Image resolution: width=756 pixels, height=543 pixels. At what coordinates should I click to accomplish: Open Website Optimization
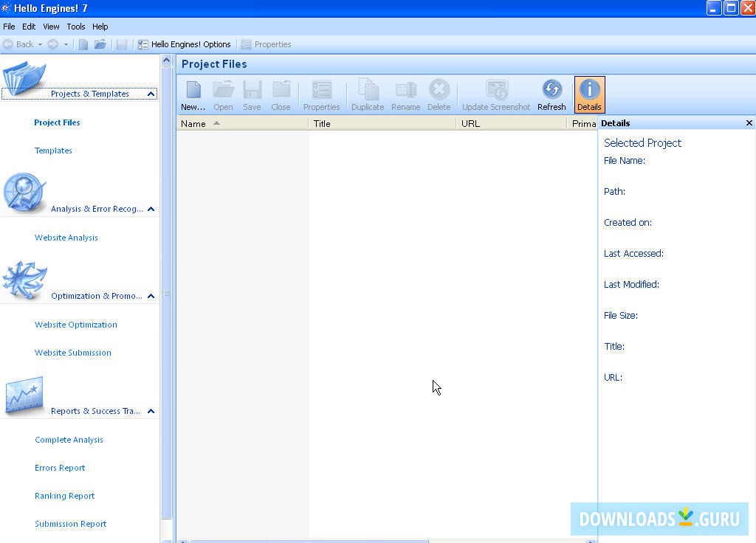[x=76, y=325]
